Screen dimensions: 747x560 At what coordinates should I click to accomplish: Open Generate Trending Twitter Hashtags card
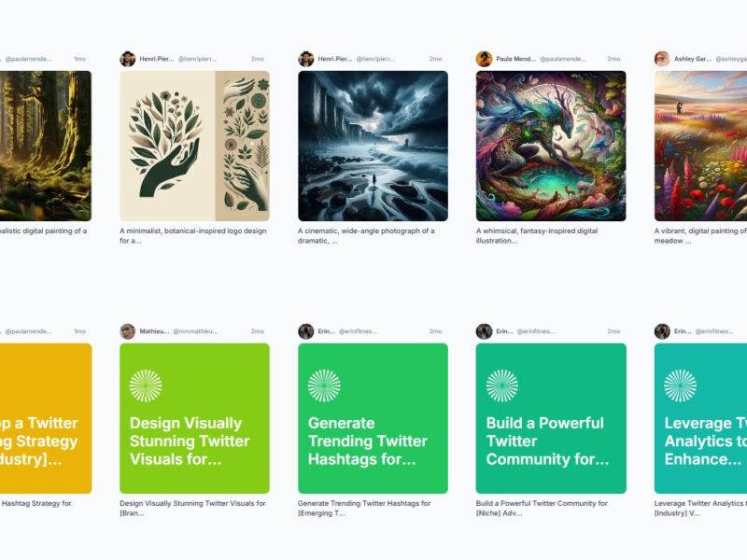coord(373,418)
